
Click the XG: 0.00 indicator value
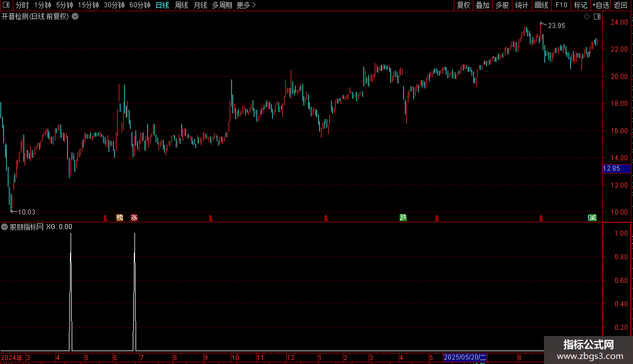point(59,227)
